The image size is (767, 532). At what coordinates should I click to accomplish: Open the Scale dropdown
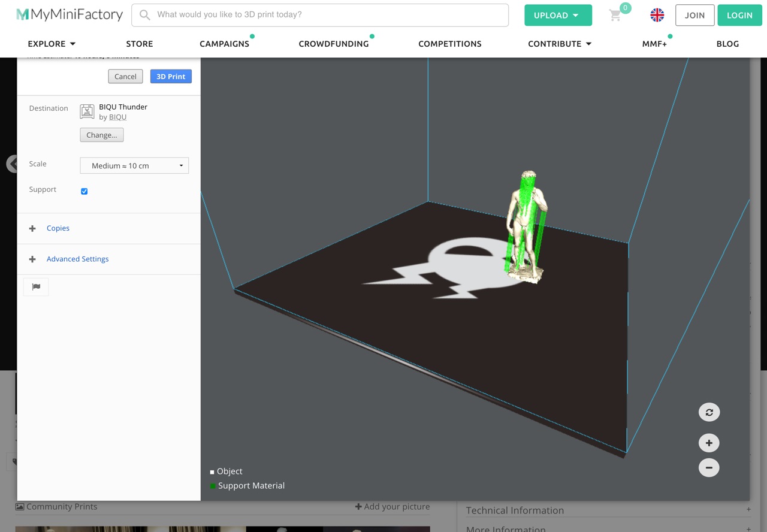pyautogui.click(x=134, y=165)
